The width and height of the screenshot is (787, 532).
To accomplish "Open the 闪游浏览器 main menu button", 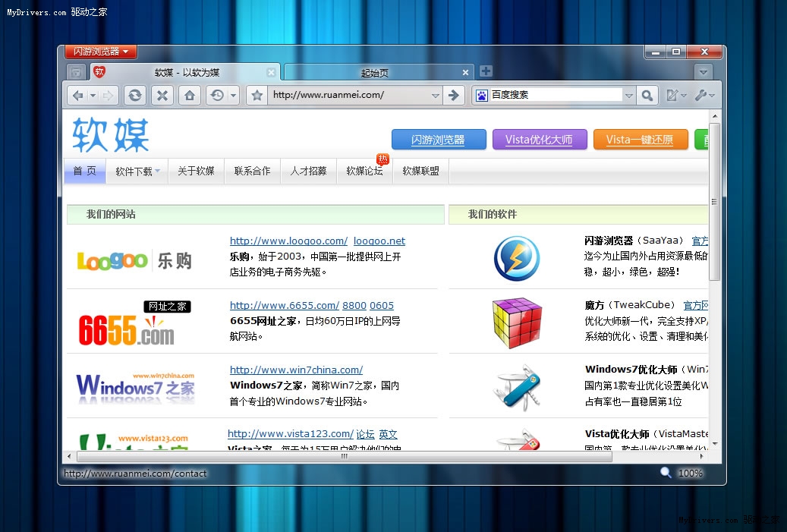I will click(x=101, y=51).
